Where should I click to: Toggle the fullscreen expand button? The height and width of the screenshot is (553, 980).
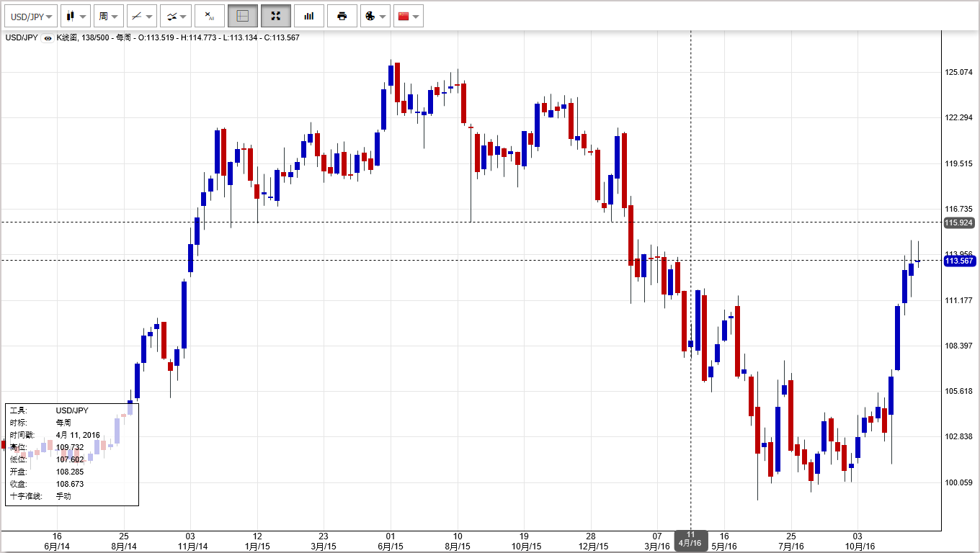[275, 16]
